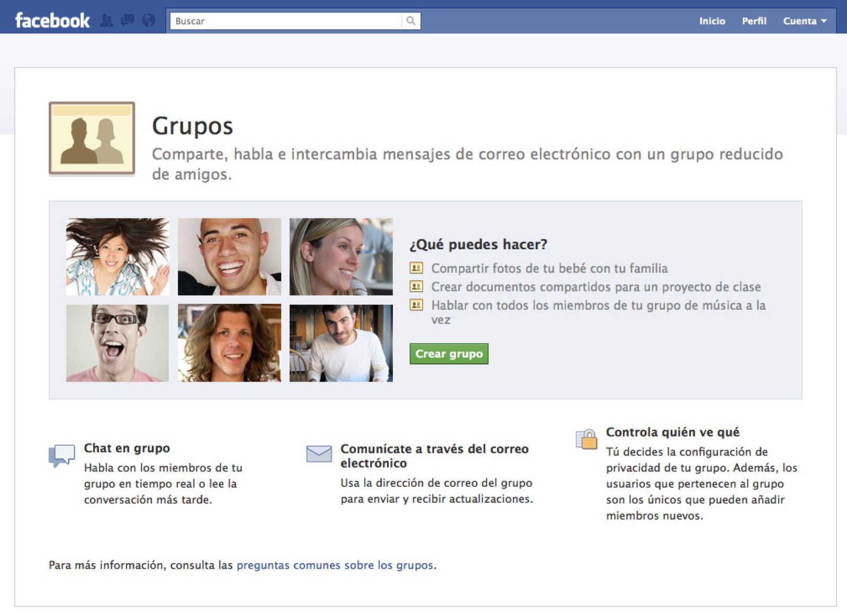Open the friend requests icon
The image size is (847, 616).
pyautogui.click(x=107, y=20)
